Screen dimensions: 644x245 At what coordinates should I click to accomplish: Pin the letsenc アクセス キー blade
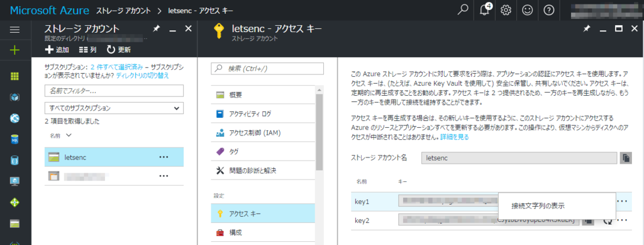[x=587, y=29]
